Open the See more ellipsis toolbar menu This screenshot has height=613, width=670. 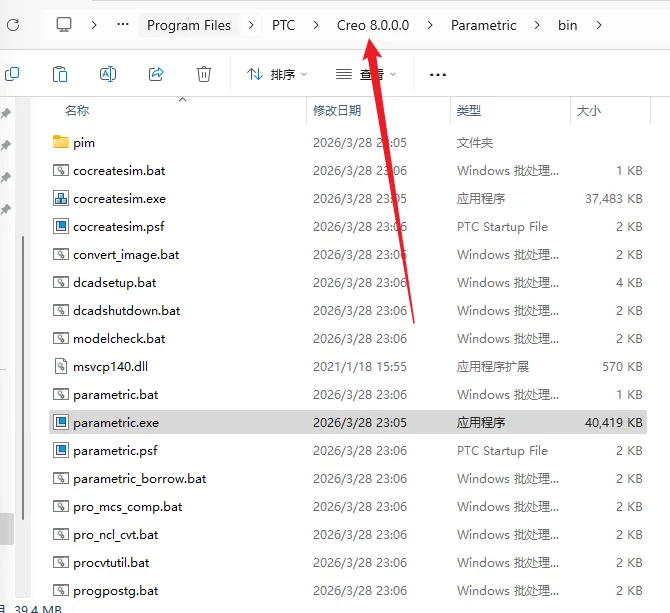(438, 75)
